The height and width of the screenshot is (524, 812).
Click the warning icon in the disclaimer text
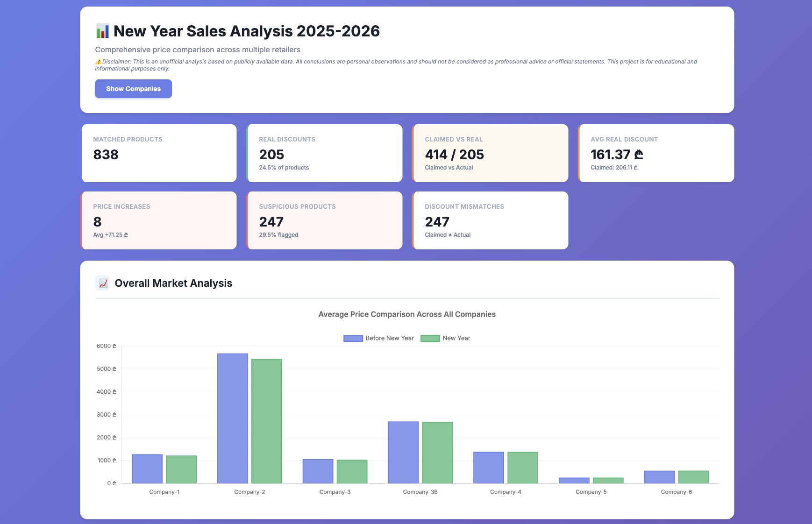point(99,61)
